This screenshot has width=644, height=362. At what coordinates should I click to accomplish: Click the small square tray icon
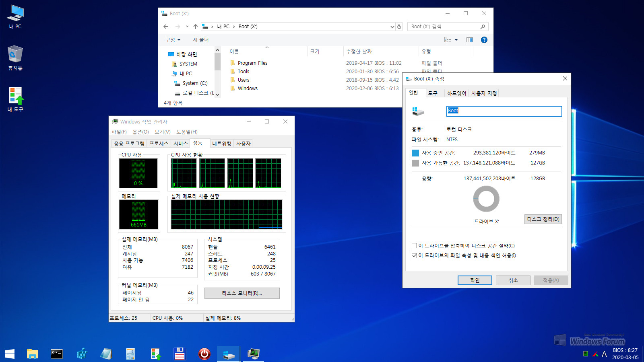(586, 354)
